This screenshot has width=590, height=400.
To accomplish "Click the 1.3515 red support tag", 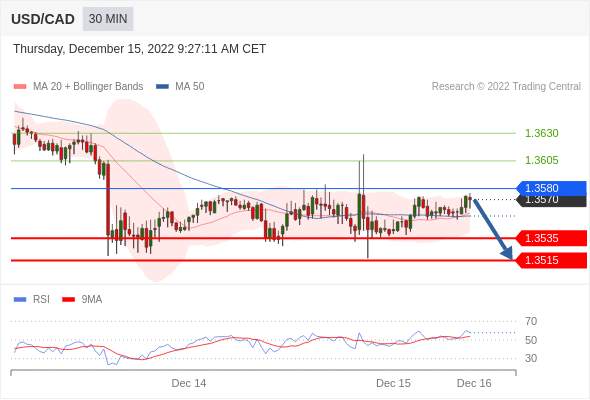I will (552, 260).
